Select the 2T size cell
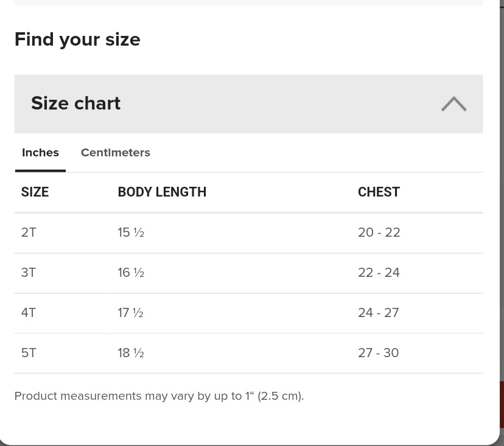The height and width of the screenshot is (446, 504). coord(29,232)
